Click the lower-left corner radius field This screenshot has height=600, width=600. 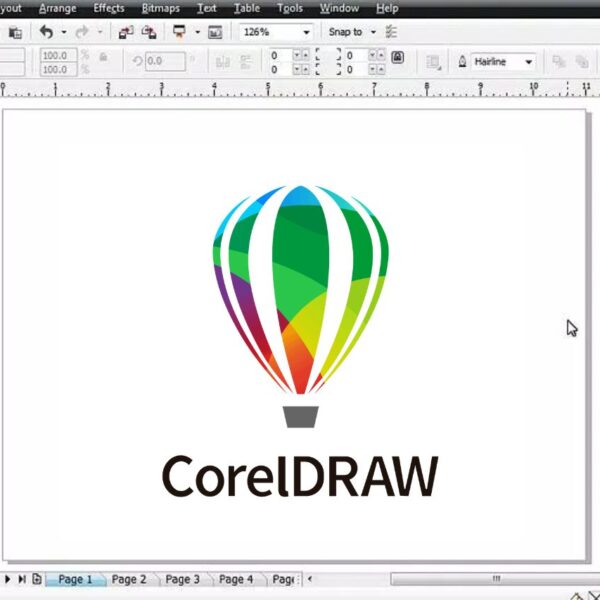tap(280, 70)
